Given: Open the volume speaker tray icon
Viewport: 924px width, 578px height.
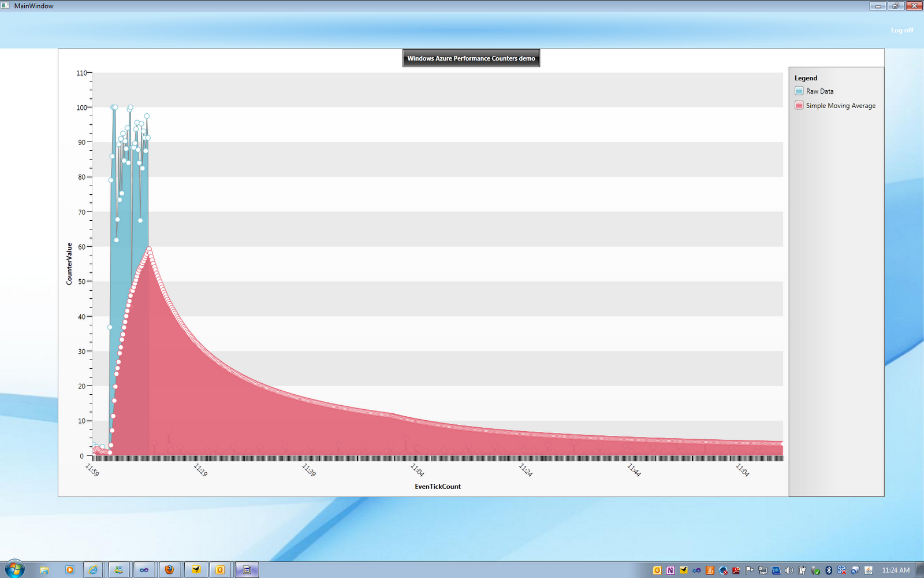Looking at the screenshot, I should click(x=789, y=570).
